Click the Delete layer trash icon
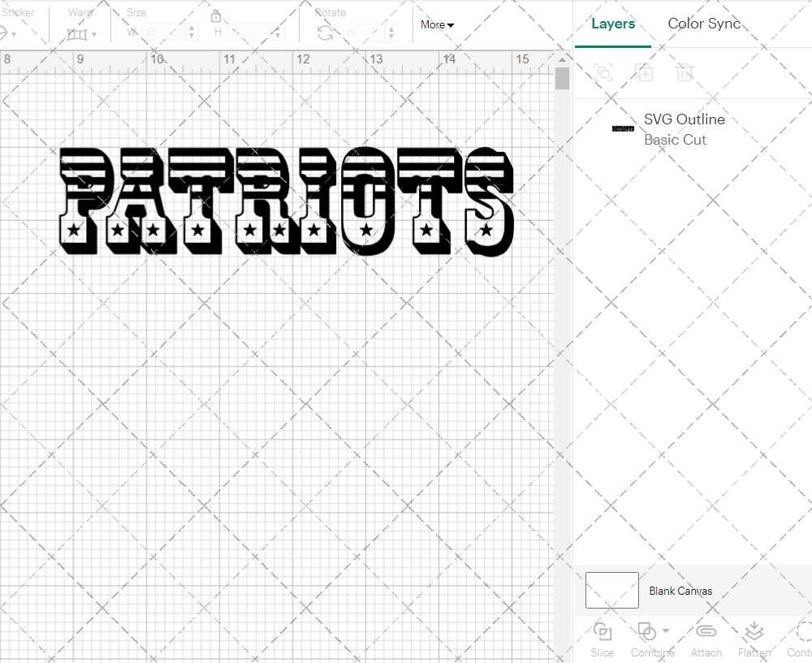812x663 pixels. (685, 72)
